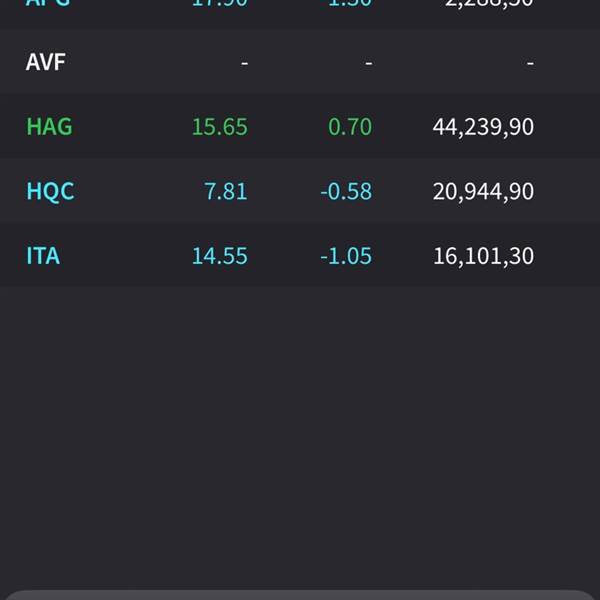600x600 pixels.
Task: Select ITA change value -1.05
Action: click(346, 256)
